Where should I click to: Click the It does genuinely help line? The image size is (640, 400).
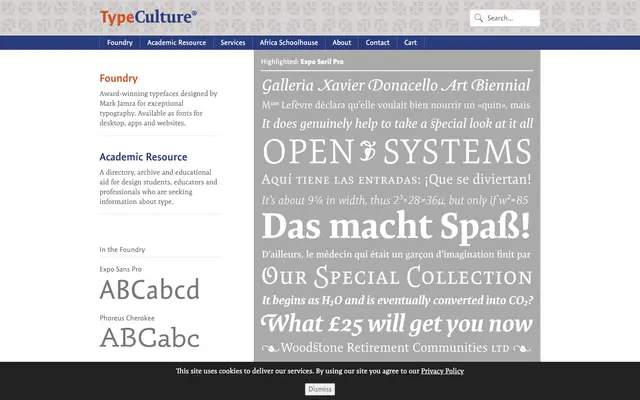[x=397, y=123]
